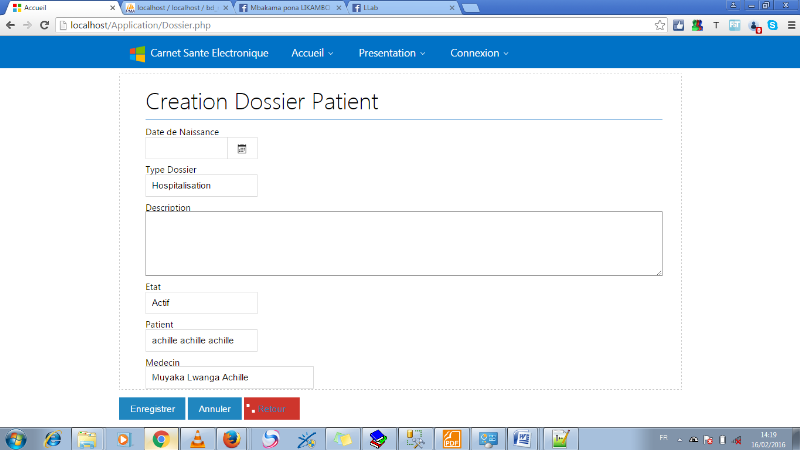Show hidden system tray icons
The width and height of the screenshot is (800, 450).
click(x=680, y=440)
